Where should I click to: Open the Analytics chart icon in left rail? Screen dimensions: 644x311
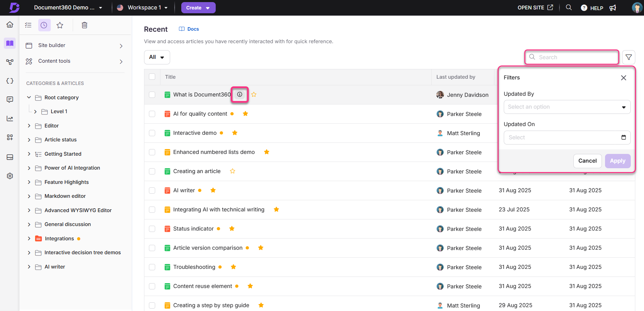[x=10, y=118]
